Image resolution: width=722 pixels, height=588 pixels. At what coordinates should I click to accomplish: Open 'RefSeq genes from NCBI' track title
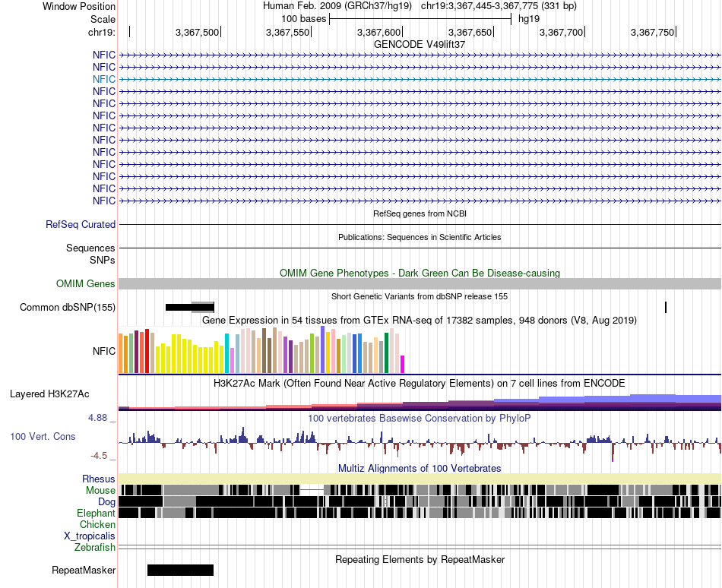420,213
